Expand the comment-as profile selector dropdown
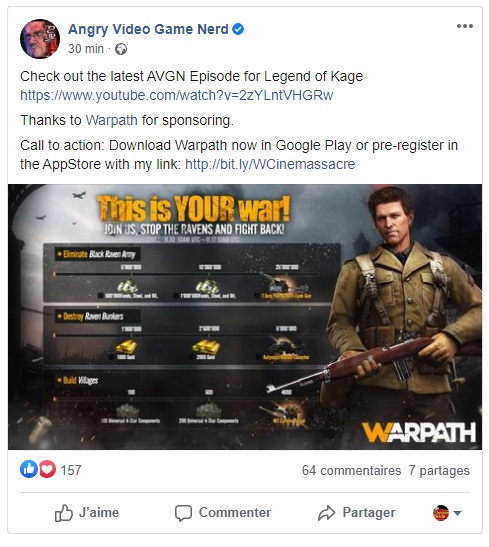This screenshot has width=489, height=547. coord(447,513)
